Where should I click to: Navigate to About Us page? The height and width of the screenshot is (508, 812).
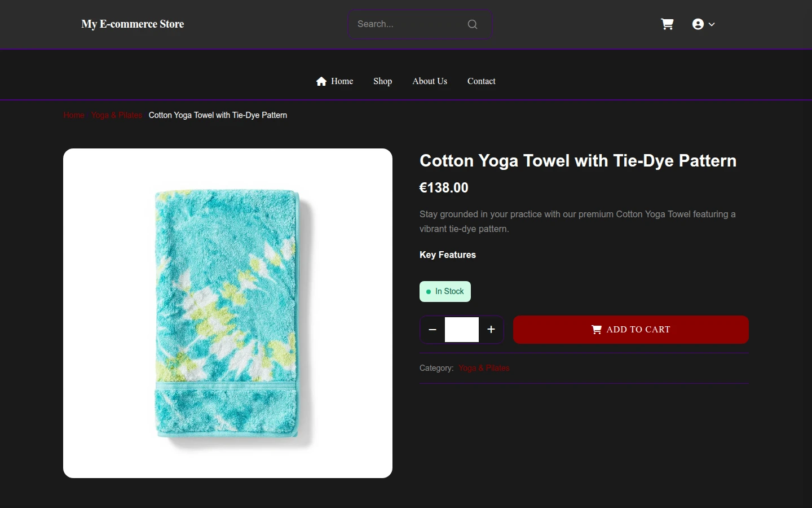(x=430, y=81)
